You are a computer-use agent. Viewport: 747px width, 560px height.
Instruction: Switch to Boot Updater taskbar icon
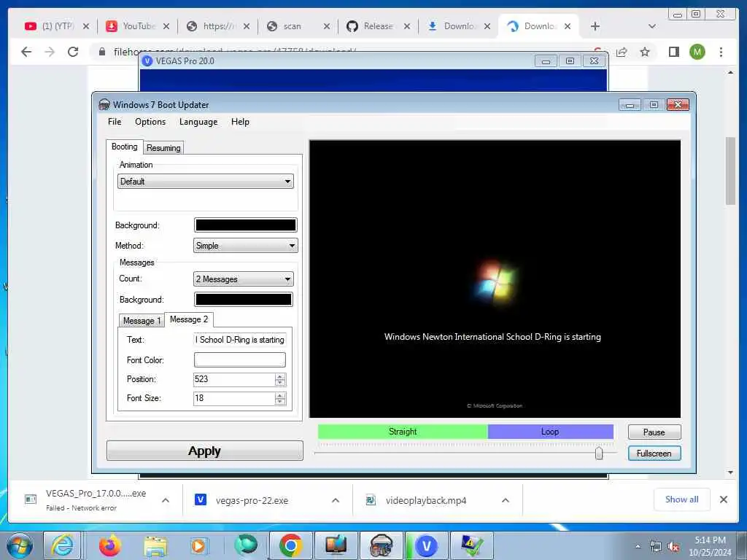click(x=381, y=545)
